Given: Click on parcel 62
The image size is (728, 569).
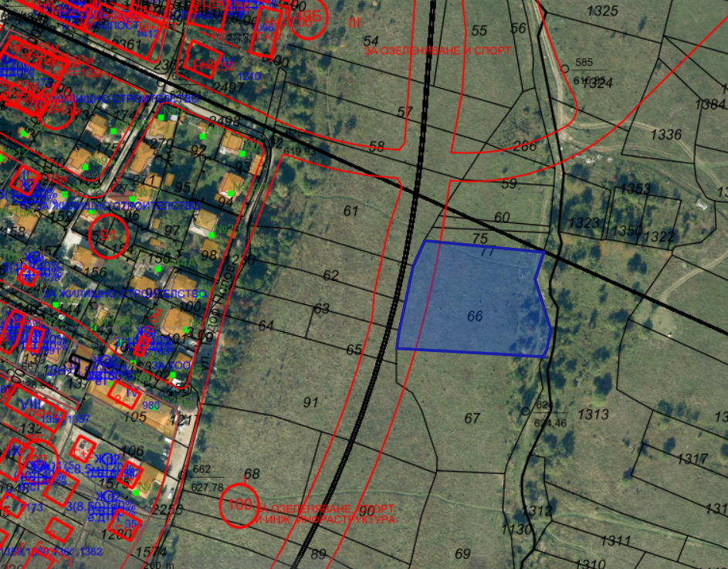Looking at the screenshot, I should tap(331, 276).
